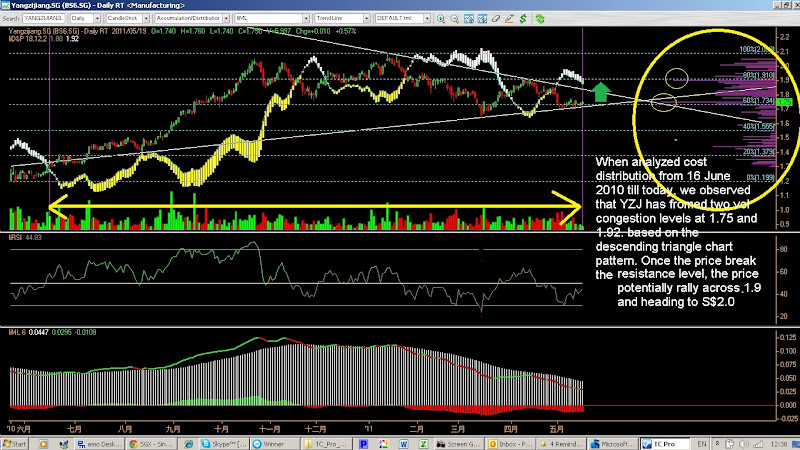Switch to emo Desk taskbar window
This screenshot has height=450, width=800.
point(99,444)
